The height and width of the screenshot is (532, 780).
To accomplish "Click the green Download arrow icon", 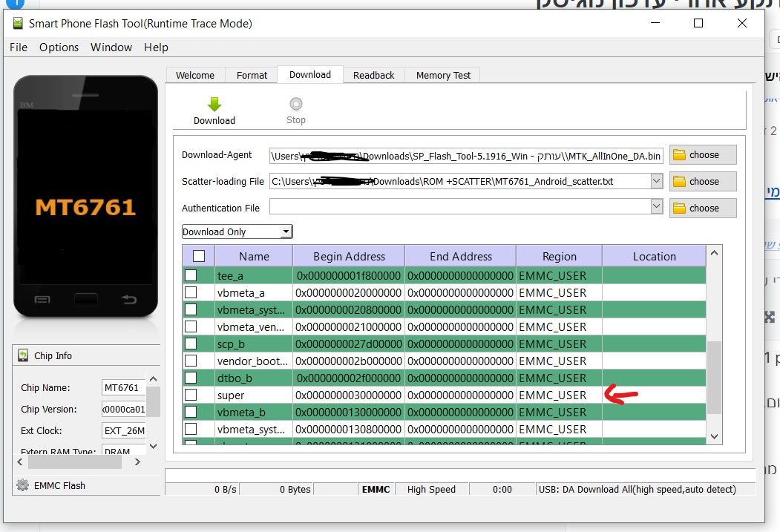I will (x=214, y=105).
